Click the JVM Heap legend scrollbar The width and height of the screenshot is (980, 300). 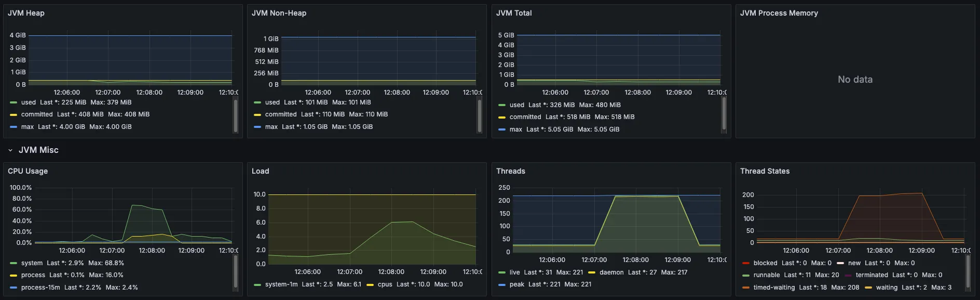click(x=236, y=116)
